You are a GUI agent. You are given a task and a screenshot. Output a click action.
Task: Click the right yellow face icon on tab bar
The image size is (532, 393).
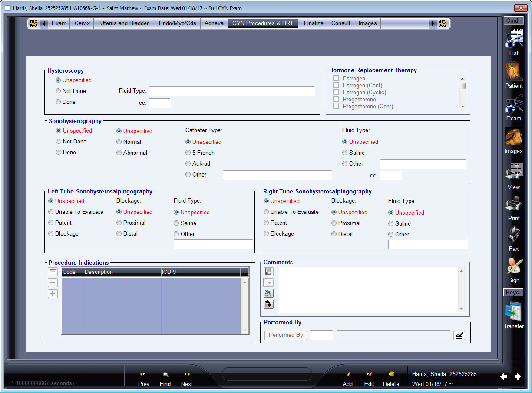point(443,23)
